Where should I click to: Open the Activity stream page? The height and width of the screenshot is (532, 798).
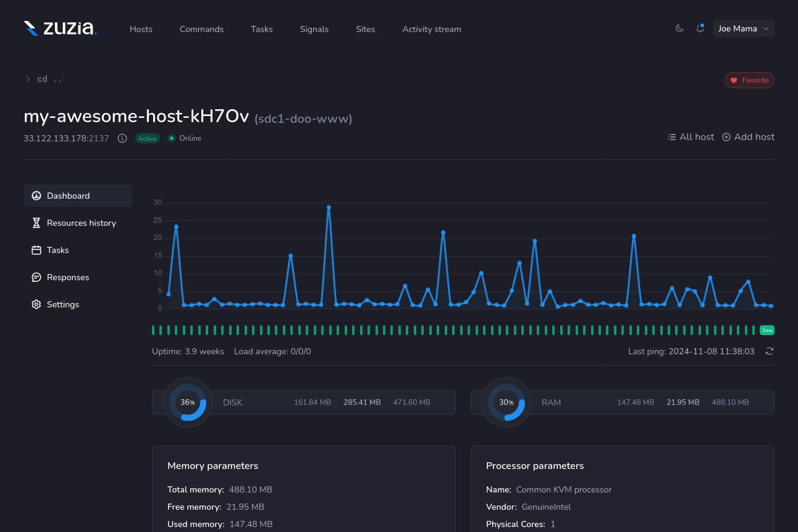432,29
